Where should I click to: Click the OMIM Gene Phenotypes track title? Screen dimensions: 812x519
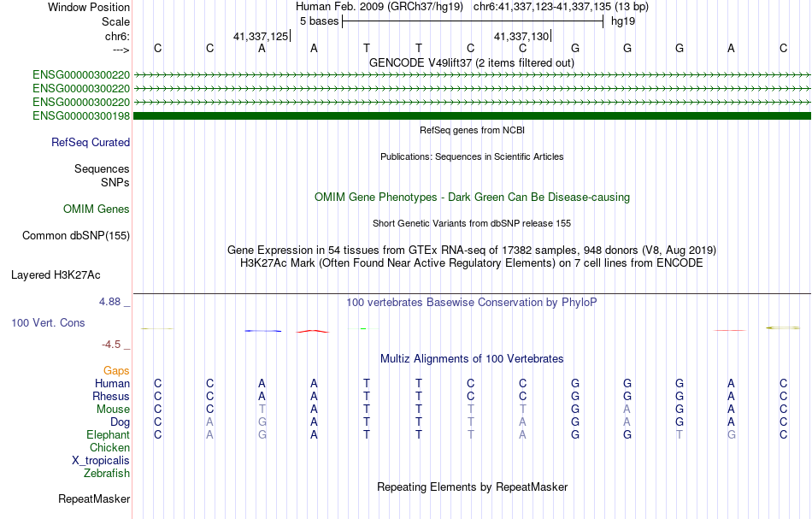(473, 198)
